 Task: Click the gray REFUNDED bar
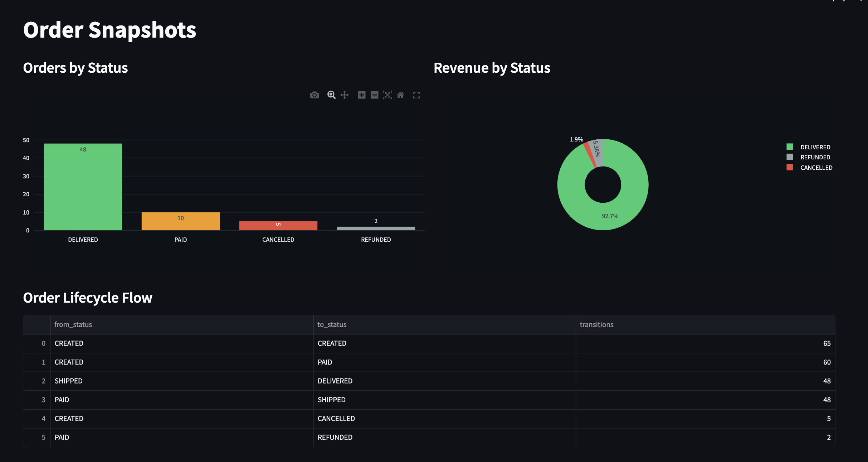[x=376, y=228]
